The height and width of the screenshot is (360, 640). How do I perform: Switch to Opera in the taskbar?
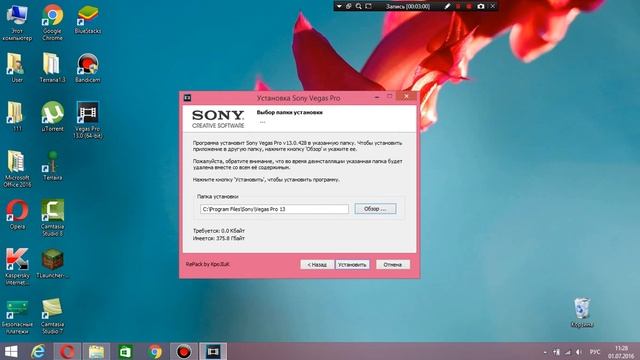[x=67, y=351]
